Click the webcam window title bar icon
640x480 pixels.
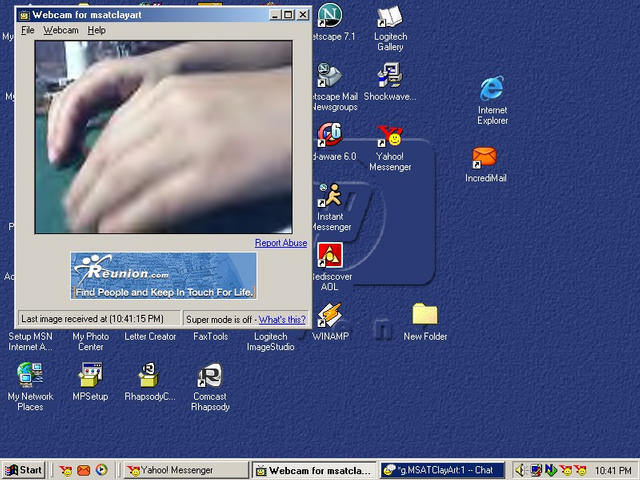click(x=24, y=16)
